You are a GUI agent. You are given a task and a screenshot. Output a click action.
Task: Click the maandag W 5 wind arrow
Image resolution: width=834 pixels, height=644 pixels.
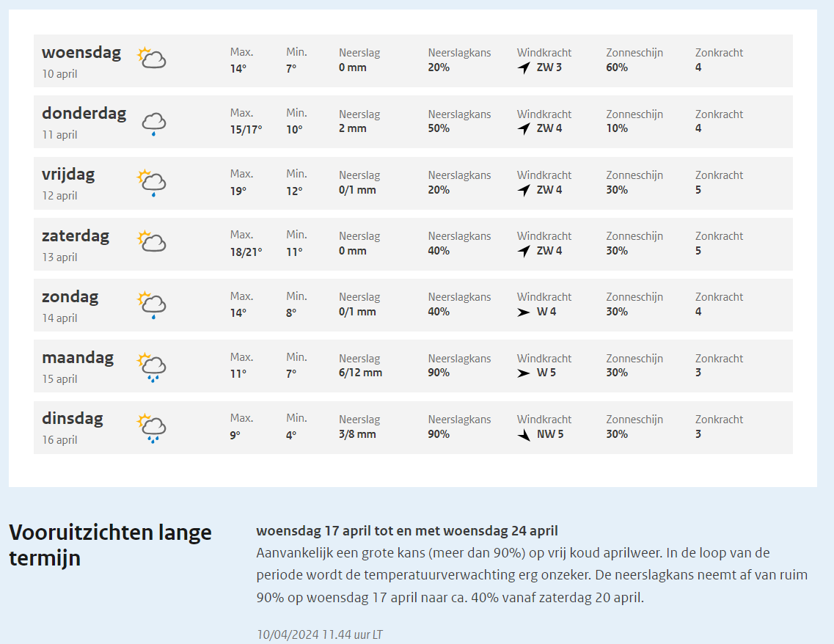coord(524,373)
